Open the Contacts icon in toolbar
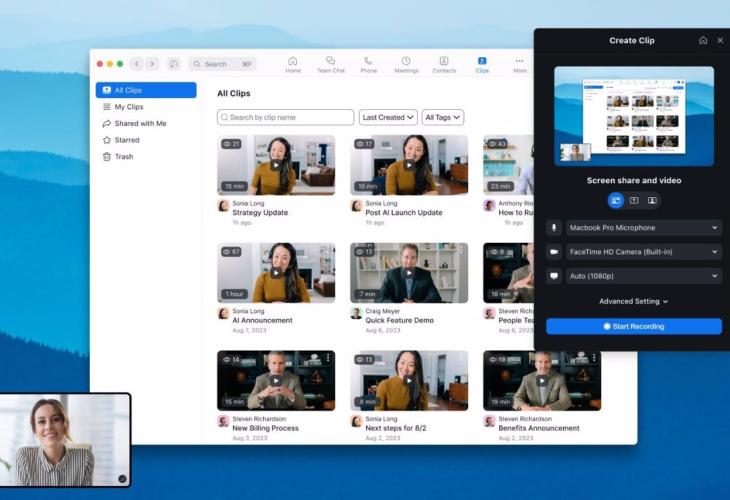This screenshot has width=730, height=500. tap(444, 62)
